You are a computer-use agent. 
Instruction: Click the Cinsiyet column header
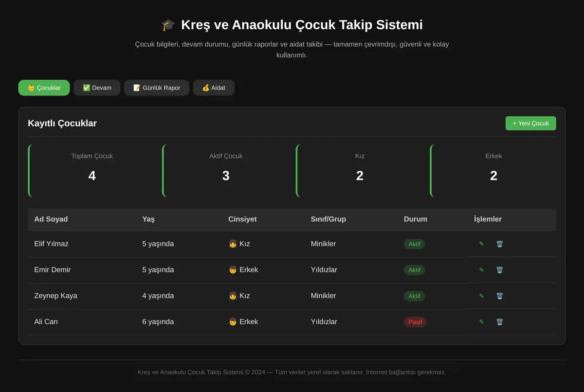click(242, 219)
